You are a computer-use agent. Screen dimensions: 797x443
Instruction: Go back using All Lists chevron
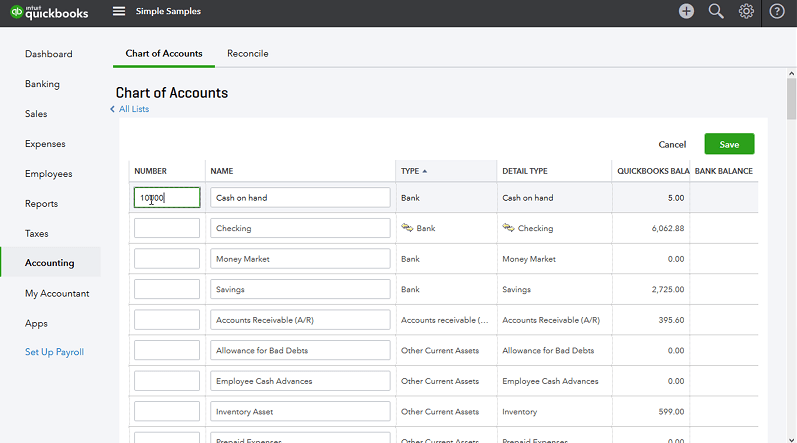[112, 109]
